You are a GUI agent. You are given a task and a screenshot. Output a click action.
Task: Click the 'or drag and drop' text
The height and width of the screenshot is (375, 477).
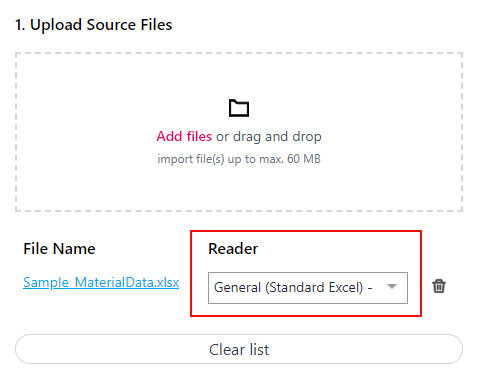[269, 136]
